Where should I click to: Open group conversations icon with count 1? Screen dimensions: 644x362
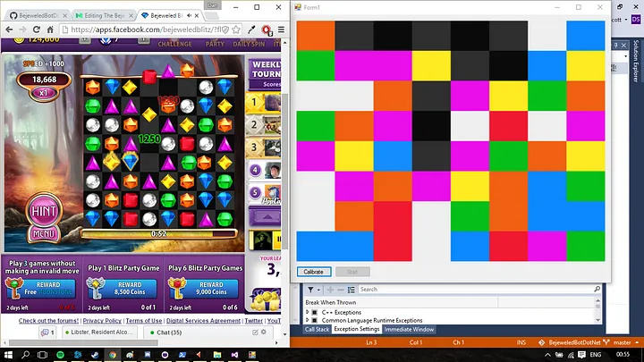[x=48, y=333]
